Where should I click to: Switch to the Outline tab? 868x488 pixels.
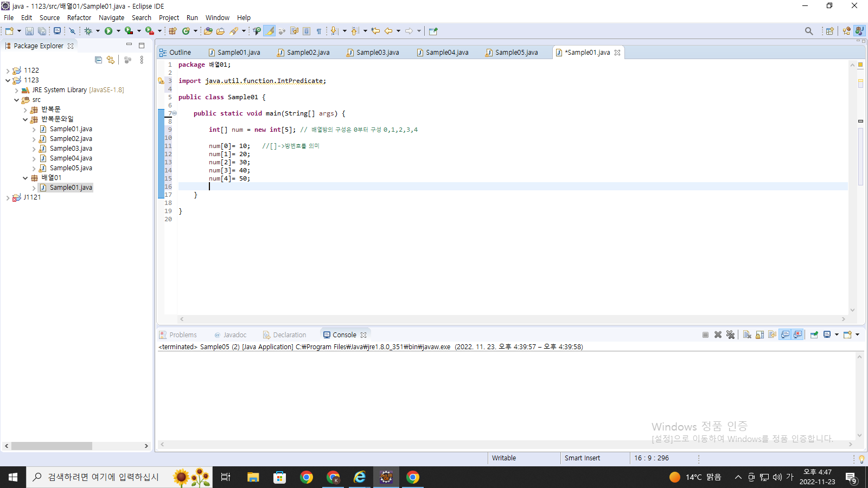tap(175, 53)
